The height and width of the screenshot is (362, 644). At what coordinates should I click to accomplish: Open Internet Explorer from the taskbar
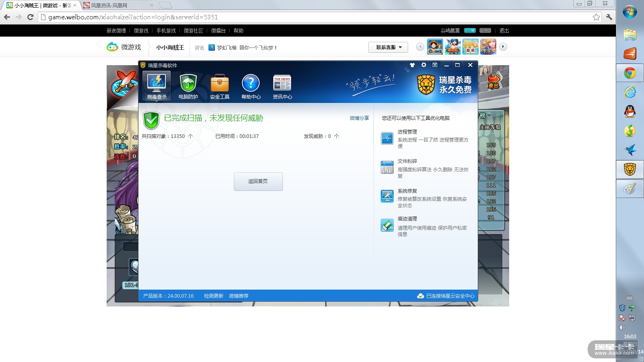click(x=630, y=92)
